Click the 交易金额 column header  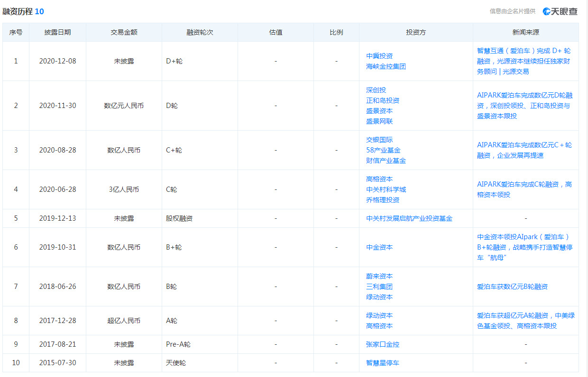(124, 32)
